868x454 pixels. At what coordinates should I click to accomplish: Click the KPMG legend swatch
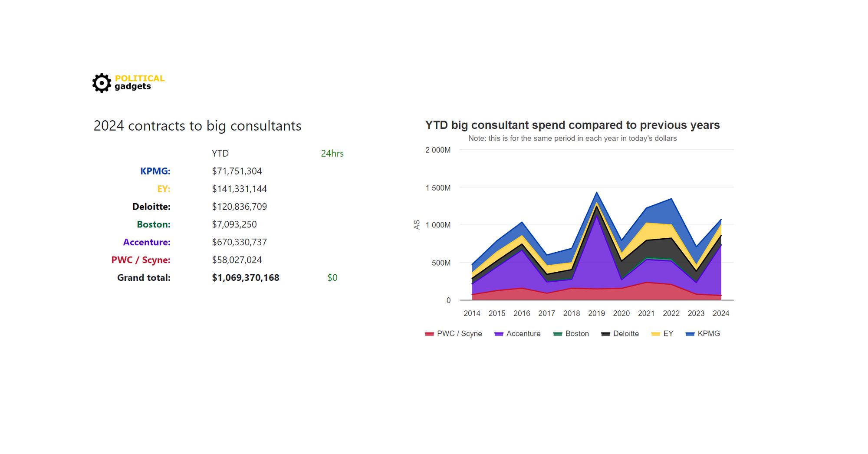(x=690, y=334)
